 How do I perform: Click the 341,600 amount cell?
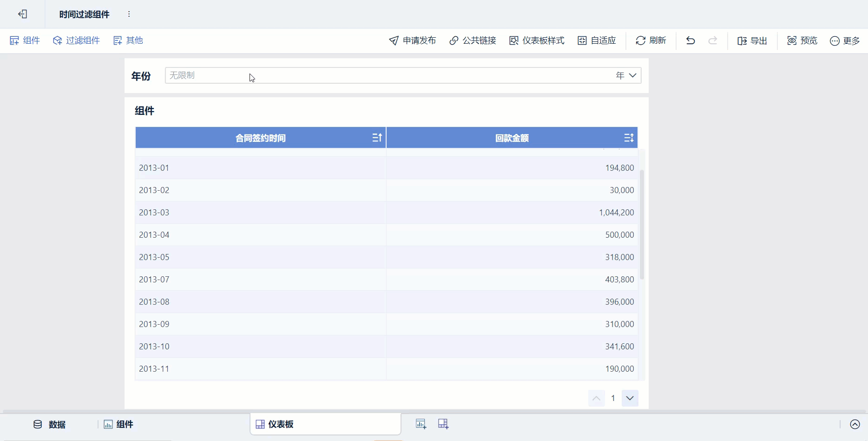[x=512, y=347]
